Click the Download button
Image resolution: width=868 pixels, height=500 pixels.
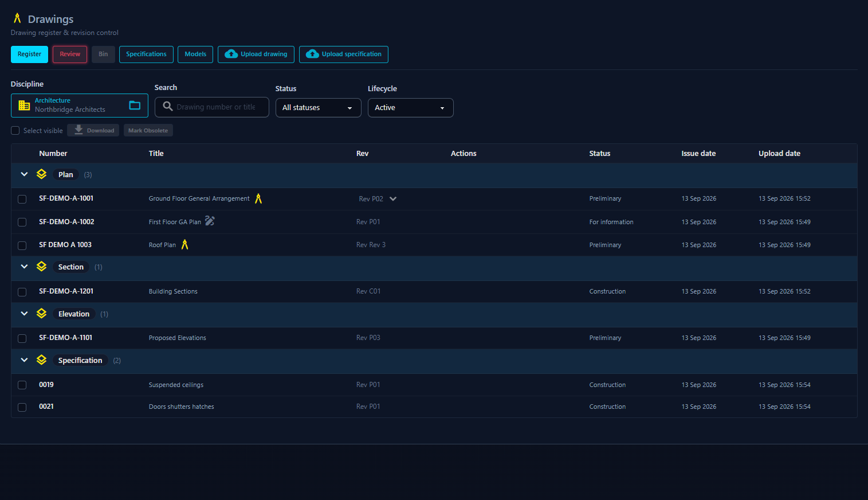93,130
